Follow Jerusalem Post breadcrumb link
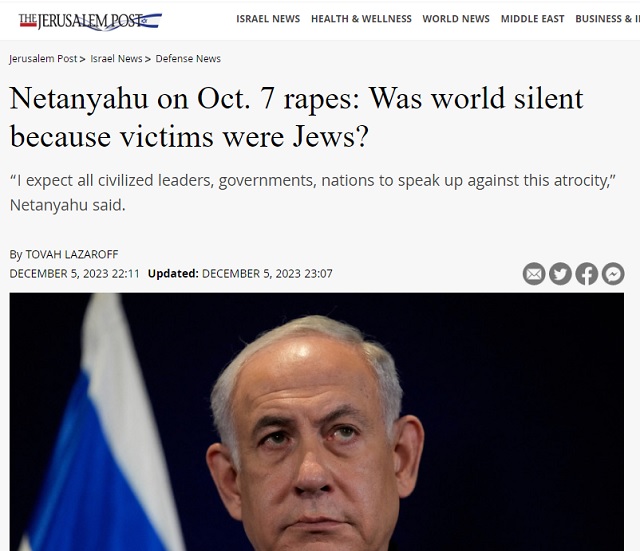 (x=43, y=59)
